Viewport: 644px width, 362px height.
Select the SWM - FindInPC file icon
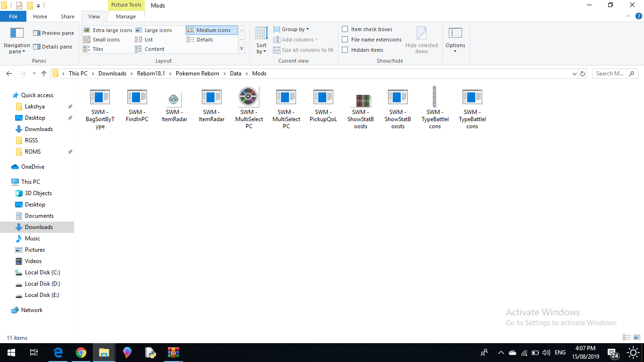point(137,98)
